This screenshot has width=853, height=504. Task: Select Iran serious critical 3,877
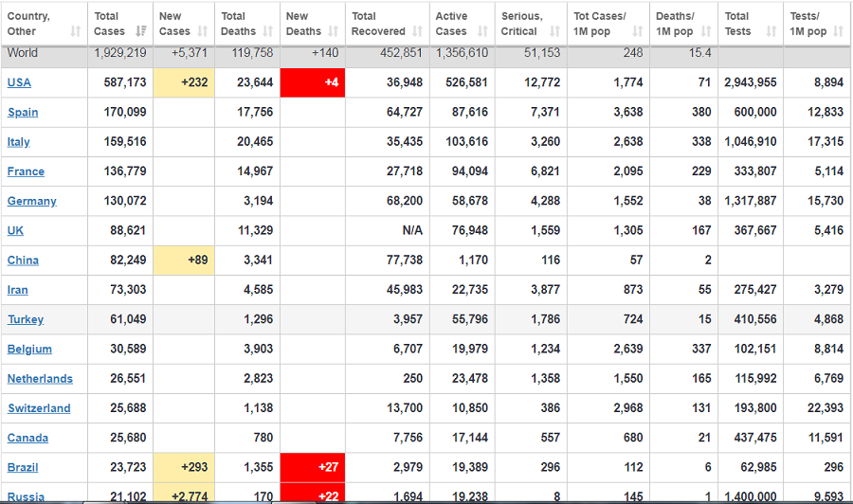[546, 290]
